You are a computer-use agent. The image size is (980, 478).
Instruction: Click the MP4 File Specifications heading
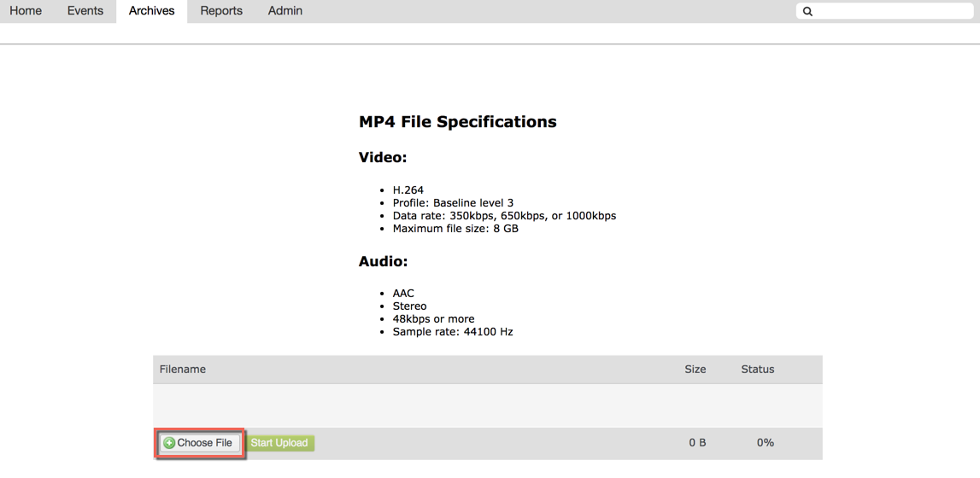[457, 122]
